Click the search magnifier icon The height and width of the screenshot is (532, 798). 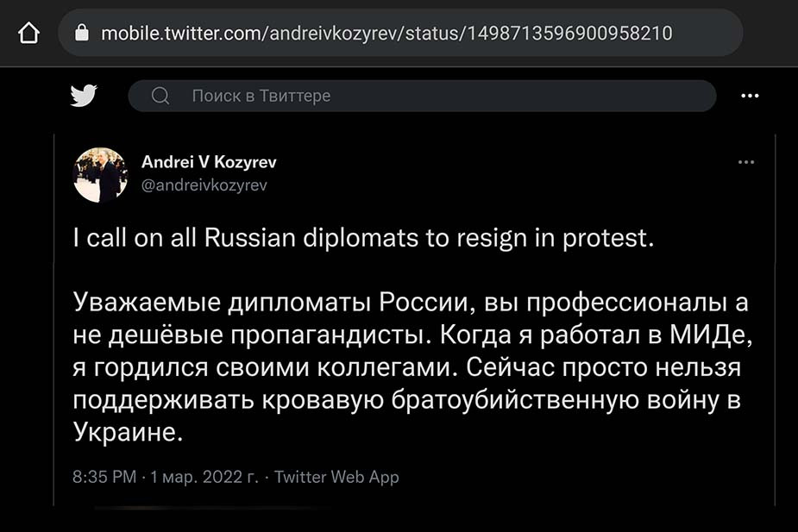(x=160, y=96)
